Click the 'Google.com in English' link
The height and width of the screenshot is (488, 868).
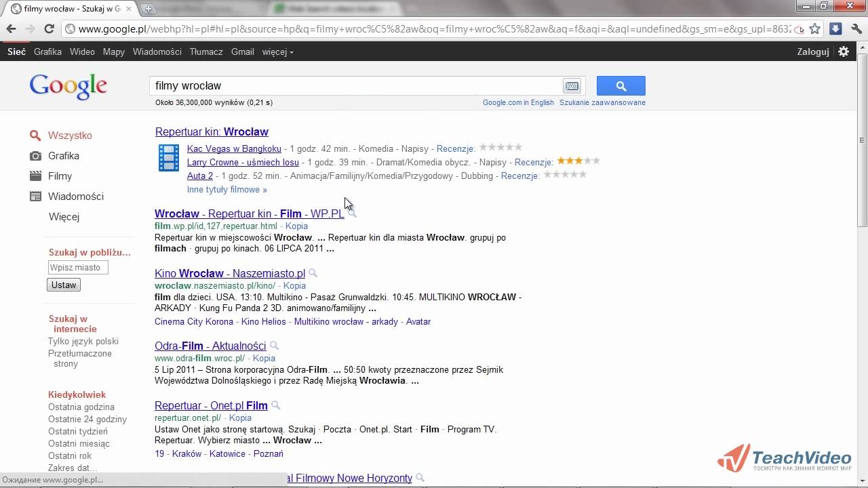click(518, 102)
